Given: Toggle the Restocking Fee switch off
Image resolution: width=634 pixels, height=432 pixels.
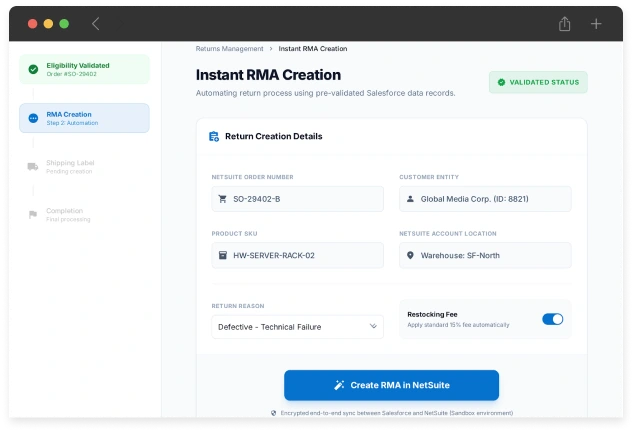Looking at the screenshot, I should pos(552,319).
